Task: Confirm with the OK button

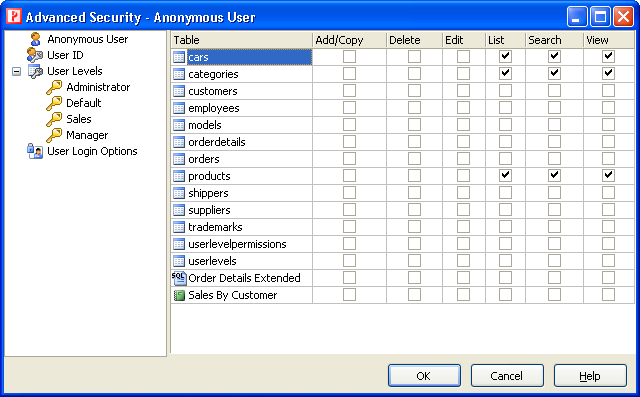Action: [x=424, y=376]
